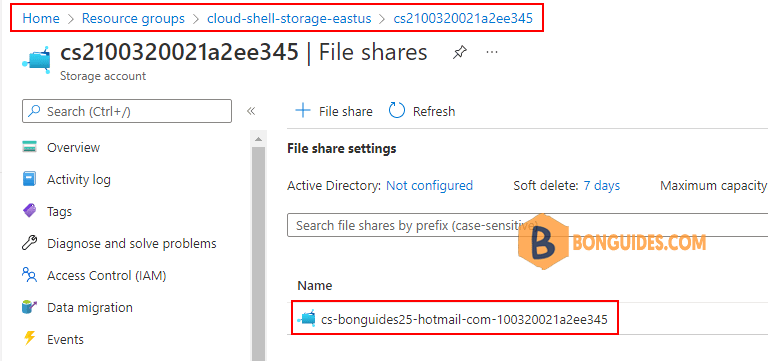The width and height of the screenshot is (768, 361).
Task: Click the Data migration bucket icon
Action: (x=30, y=307)
